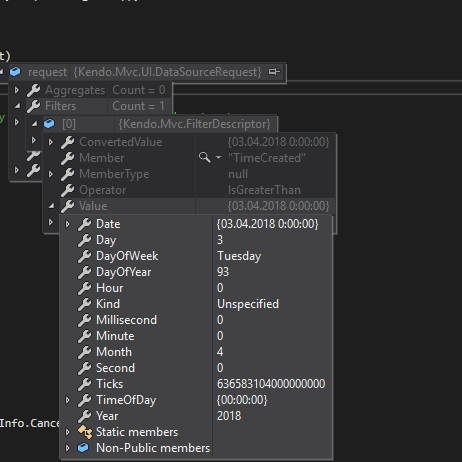Select the TimeOfDay value {00:00:00}
Viewport: 462px width, 462px height.
[x=242, y=400]
